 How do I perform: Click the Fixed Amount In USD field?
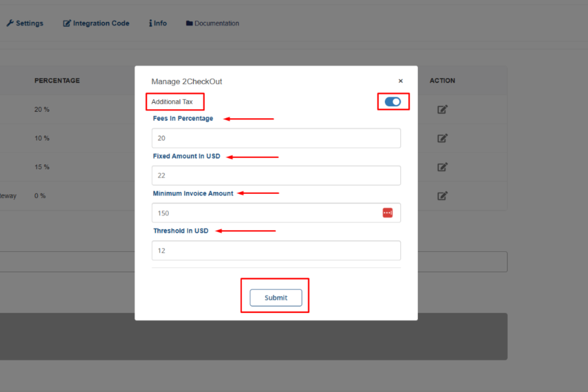(x=276, y=176)
